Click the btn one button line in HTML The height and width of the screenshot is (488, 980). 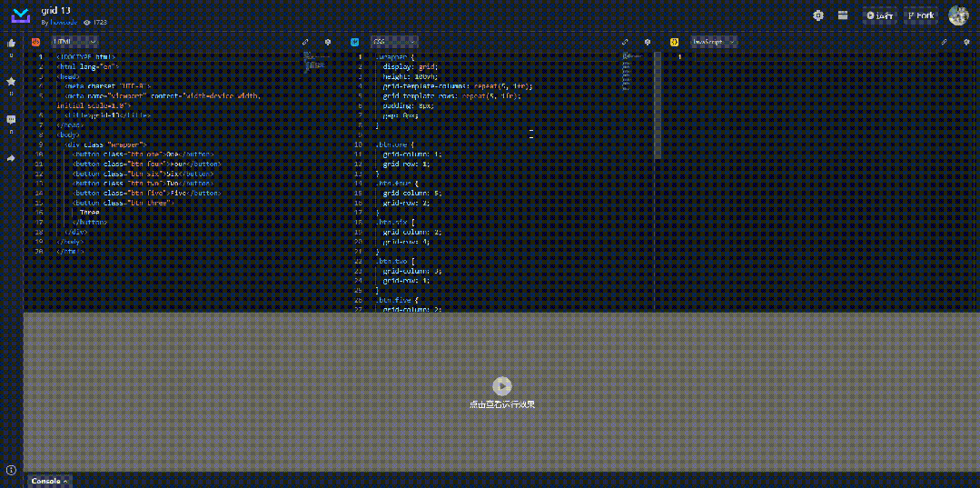pos(144,154)
